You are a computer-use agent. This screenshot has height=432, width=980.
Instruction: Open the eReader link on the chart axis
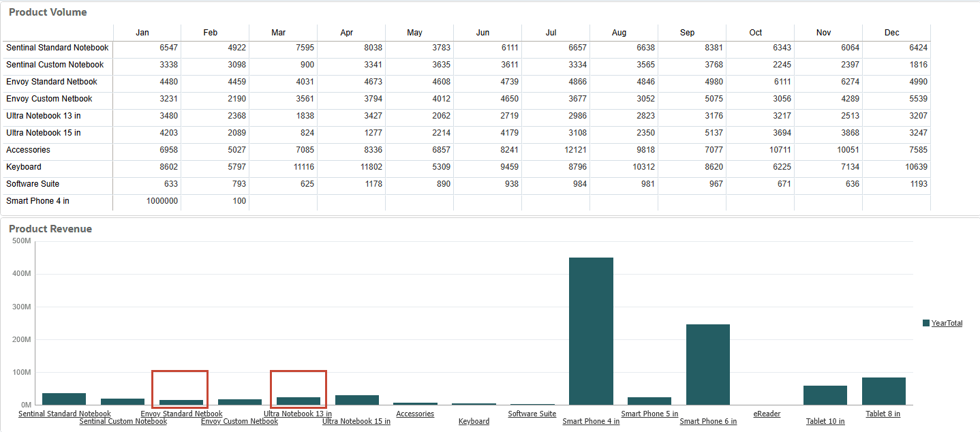(767, 414)
